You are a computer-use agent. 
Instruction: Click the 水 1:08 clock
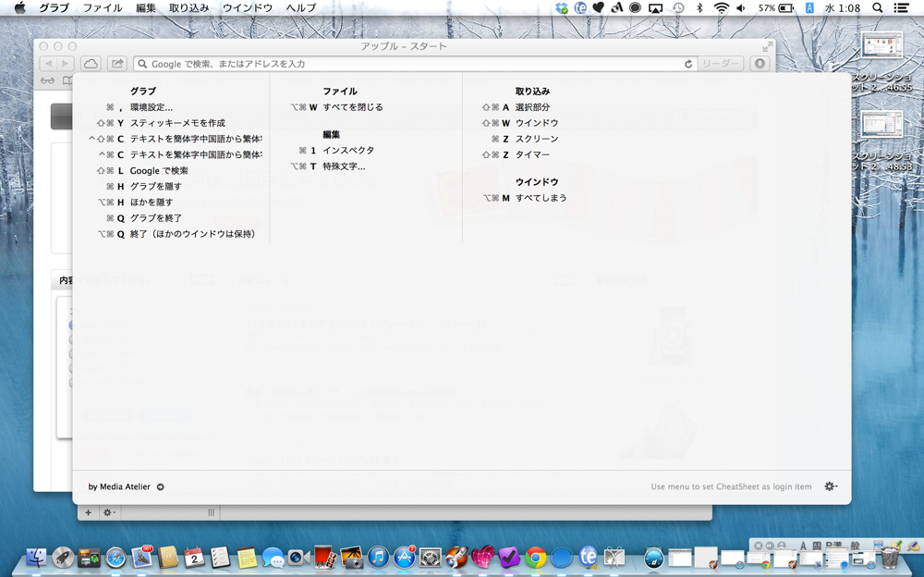coord(842,7)
